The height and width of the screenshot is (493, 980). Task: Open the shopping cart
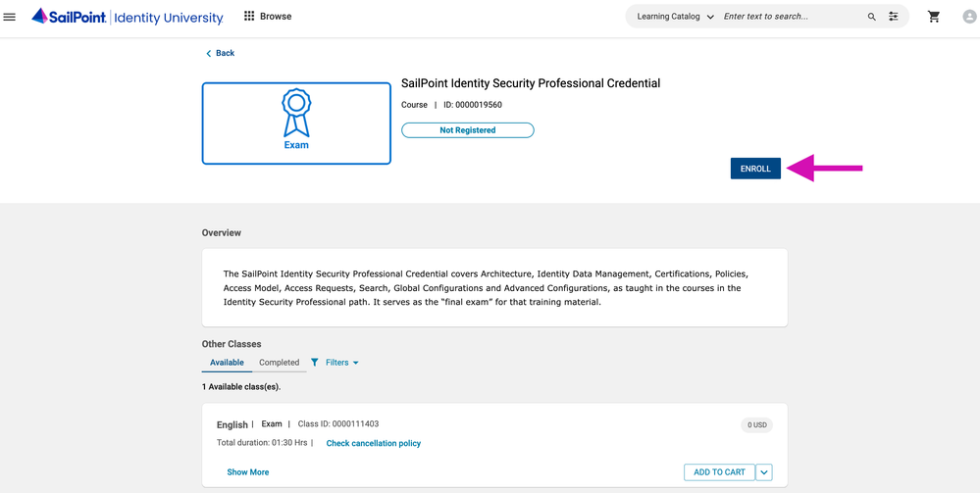pos(934,17)
